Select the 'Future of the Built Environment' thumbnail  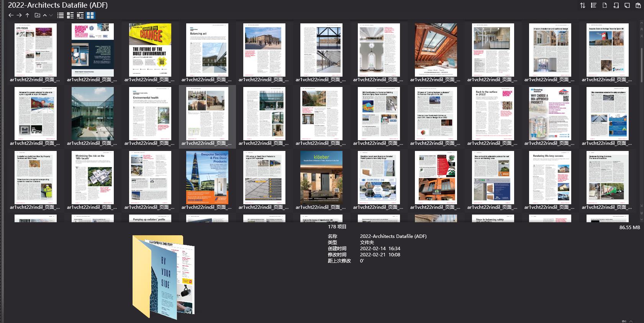150,50
